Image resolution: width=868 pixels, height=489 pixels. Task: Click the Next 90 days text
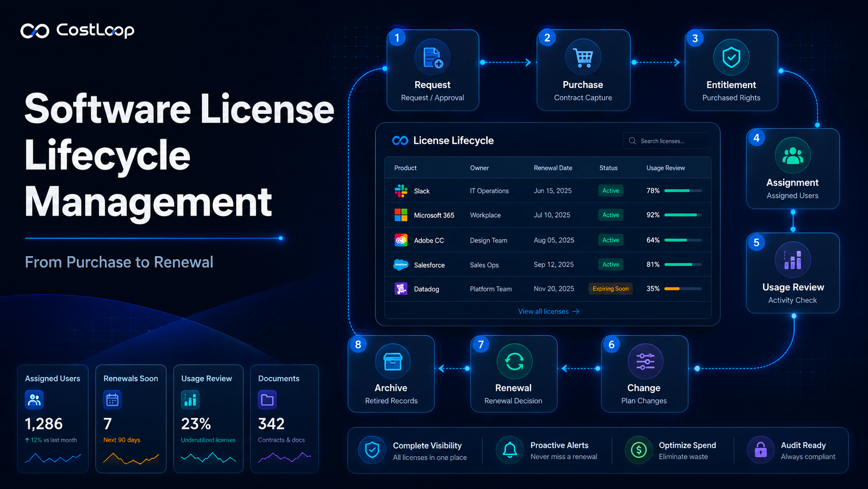pyautogui.click(x=121, y=440)
